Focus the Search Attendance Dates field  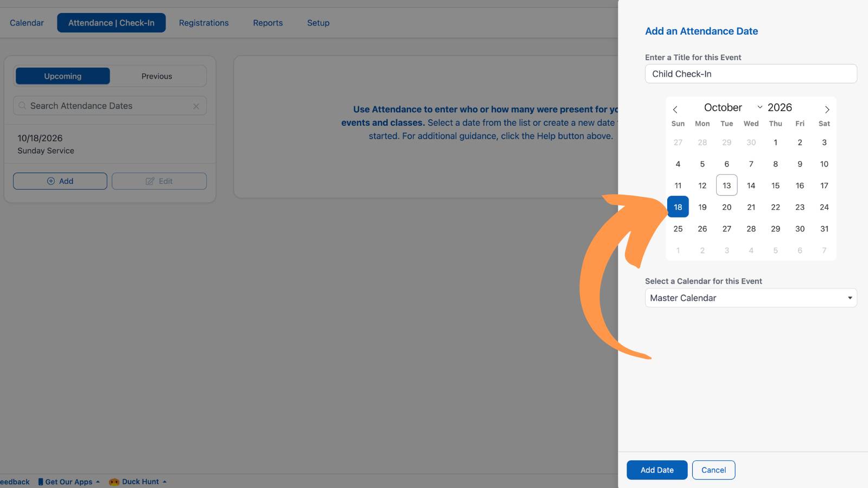click(110, 106)
